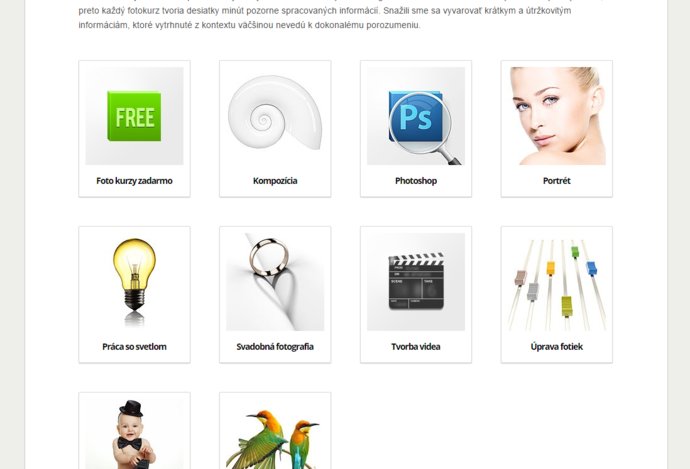Open the white nautilus shell image

275,116
